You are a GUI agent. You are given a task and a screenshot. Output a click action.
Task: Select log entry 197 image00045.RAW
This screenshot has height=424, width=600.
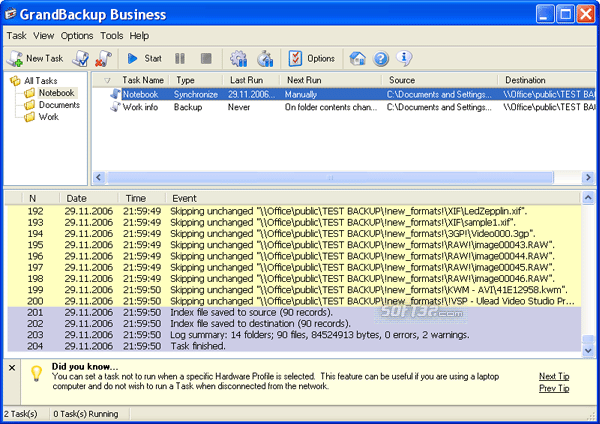294,267
